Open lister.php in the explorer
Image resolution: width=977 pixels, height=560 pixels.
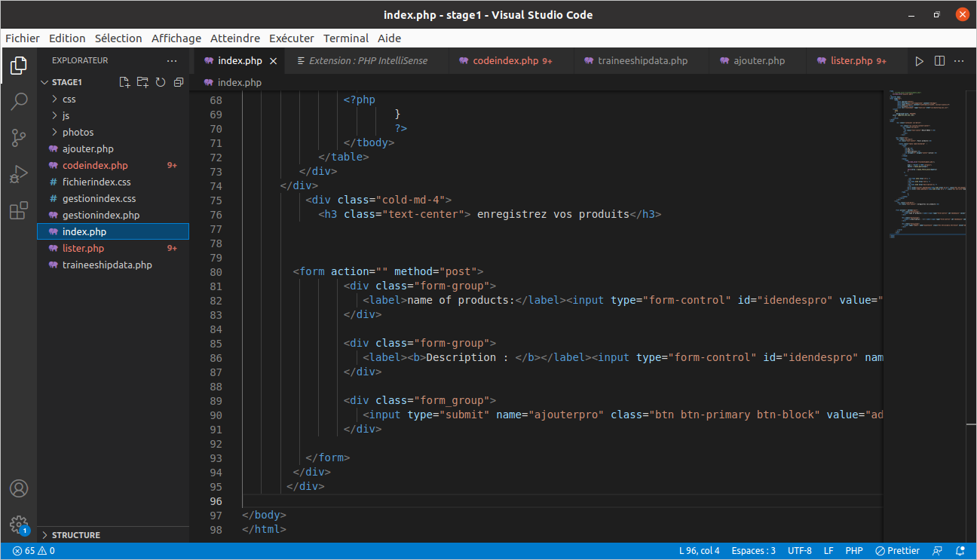[x=113, y=248]
